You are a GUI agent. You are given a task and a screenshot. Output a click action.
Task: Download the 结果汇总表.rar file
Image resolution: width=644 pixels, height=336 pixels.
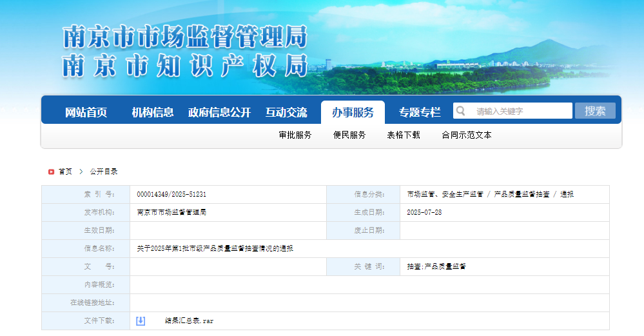pos(190,321)
